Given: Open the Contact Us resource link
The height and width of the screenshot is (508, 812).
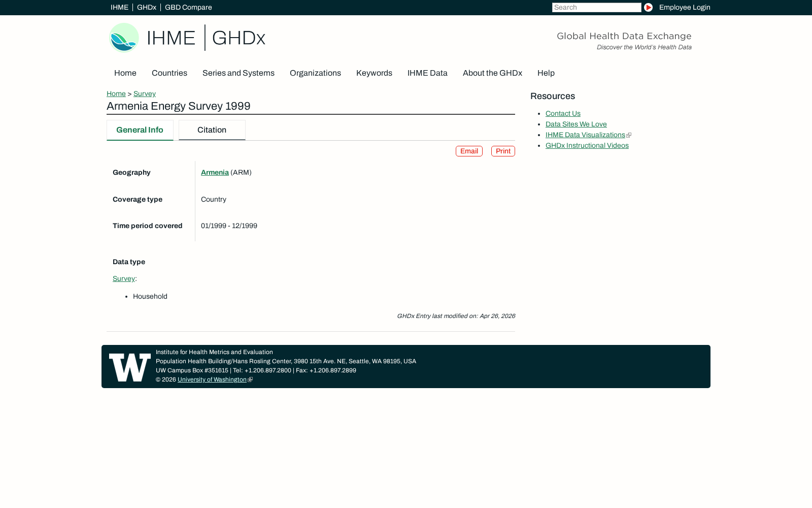Looking at the screenshot, I should [x=563, y=114].
